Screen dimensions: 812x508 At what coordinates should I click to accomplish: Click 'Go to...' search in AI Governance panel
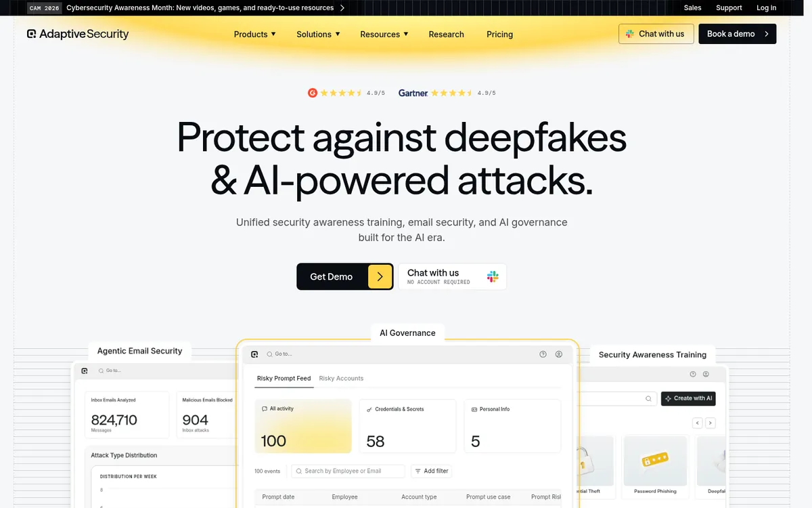pyautogui.click(x=279, y=354)
